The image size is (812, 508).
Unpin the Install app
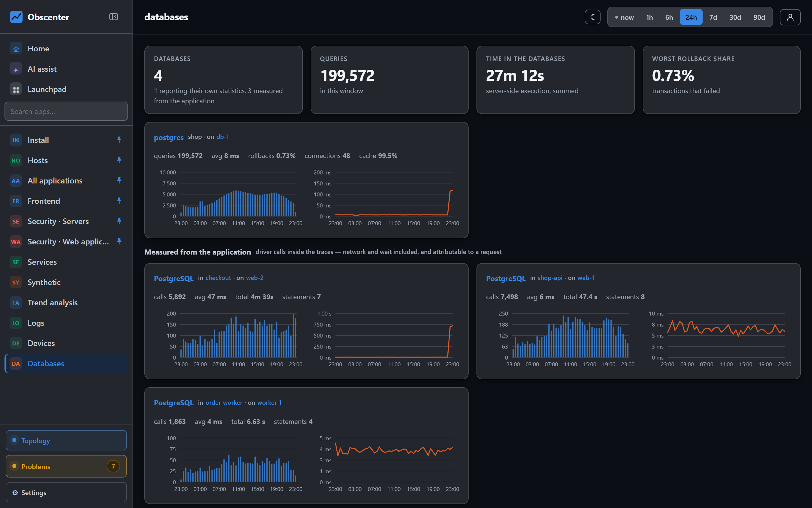[x=119, y=139]
